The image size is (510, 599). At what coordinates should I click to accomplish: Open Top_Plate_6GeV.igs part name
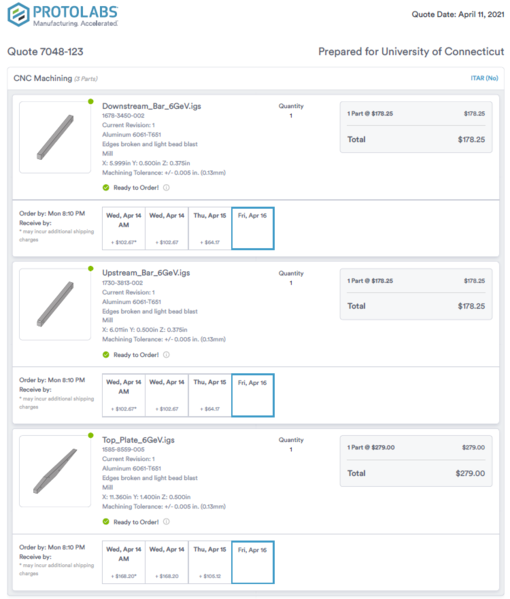tap(138, 440)
